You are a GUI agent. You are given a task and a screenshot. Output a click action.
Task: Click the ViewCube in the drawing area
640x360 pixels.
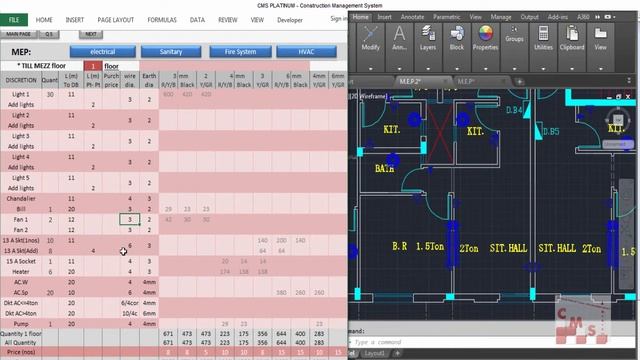pyautogui.click(x=618, y=119)
